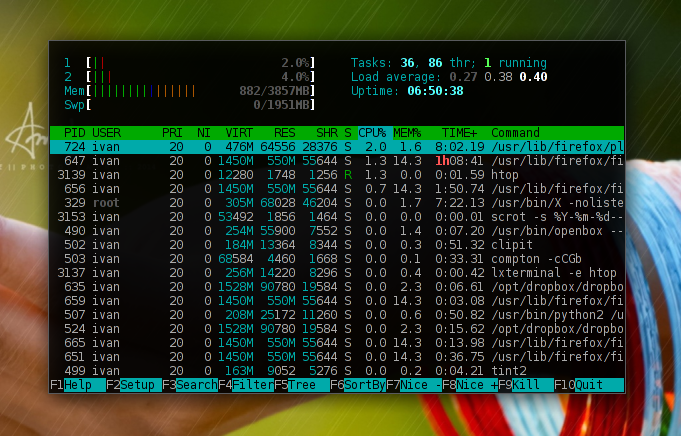Click F9 Kill in the footer bar
681x436 pixels.
pyautogui.click(x=526, y=385)
